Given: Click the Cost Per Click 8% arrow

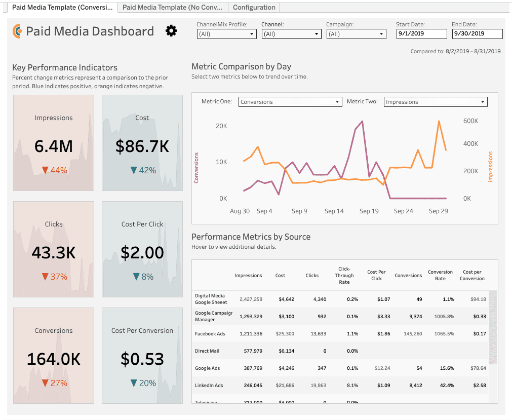Looking at the screenshot, I should pos(136,277).
